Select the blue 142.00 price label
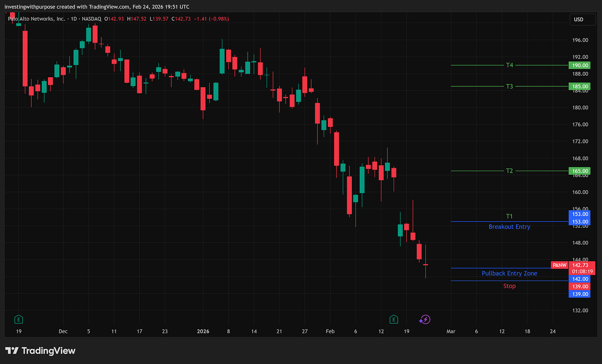The height and width of the screenshot is (364, 602). pyautogui.click(x=580, y=279)
